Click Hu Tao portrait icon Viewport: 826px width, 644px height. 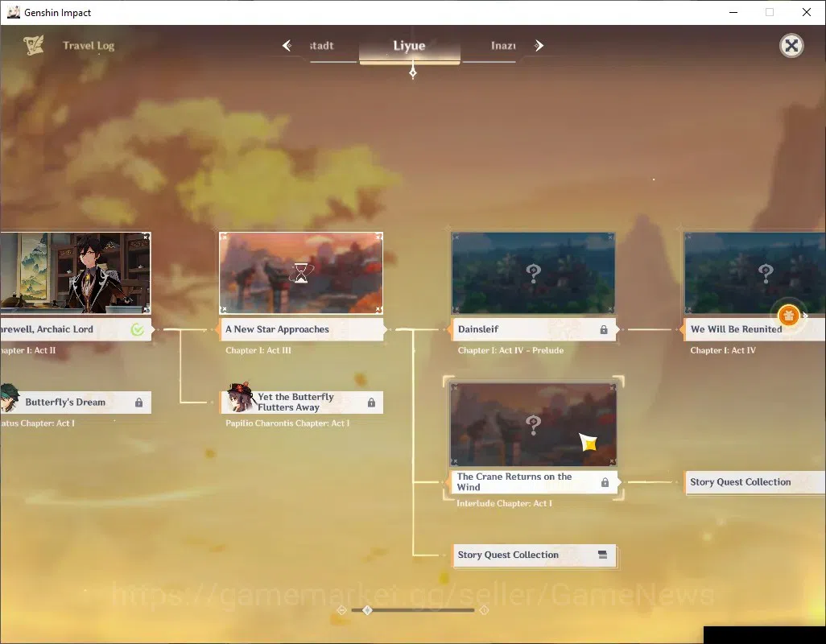click(240, 398)
